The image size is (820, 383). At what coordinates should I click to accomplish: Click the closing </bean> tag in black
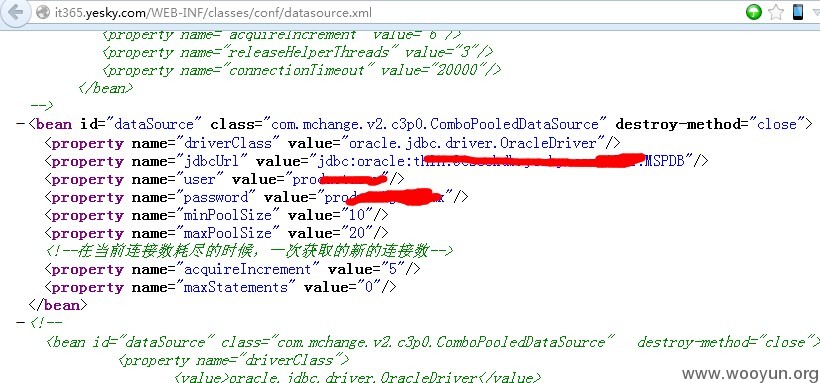(58, 305)
